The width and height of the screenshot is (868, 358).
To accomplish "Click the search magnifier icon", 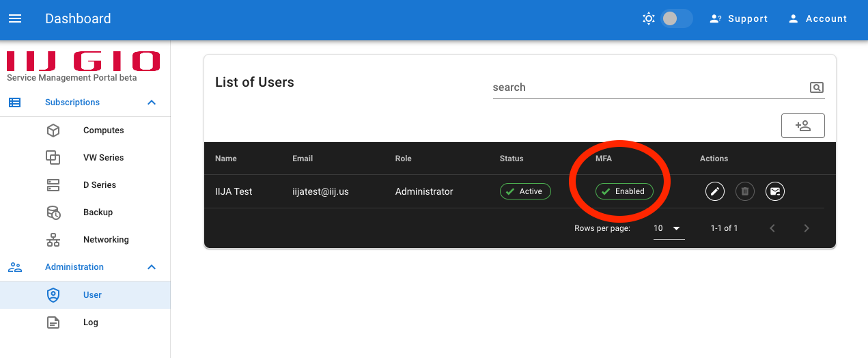I will tap(817, 87).
